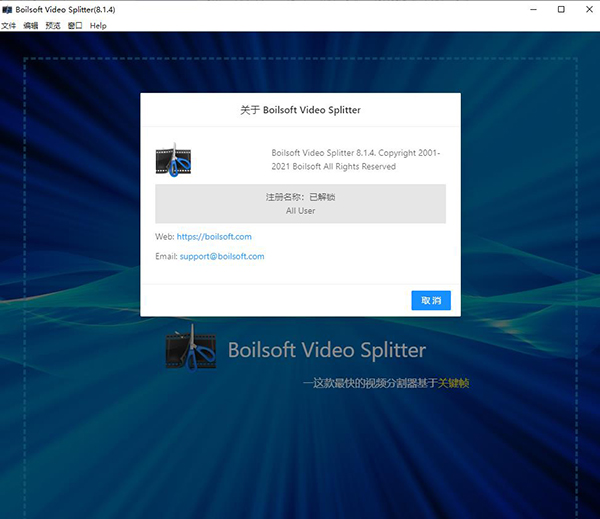
Task: Click the yellow 关键帧 slogan text
Action: click(453, 383)
